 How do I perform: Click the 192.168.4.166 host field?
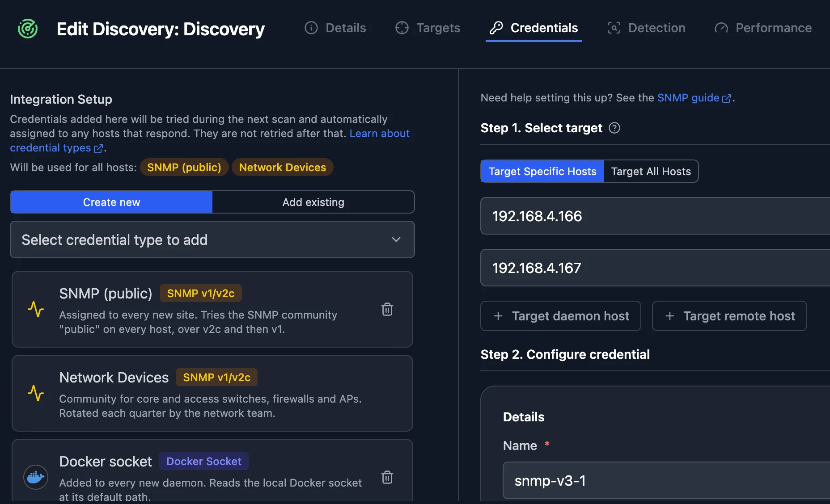coord(655,216)
